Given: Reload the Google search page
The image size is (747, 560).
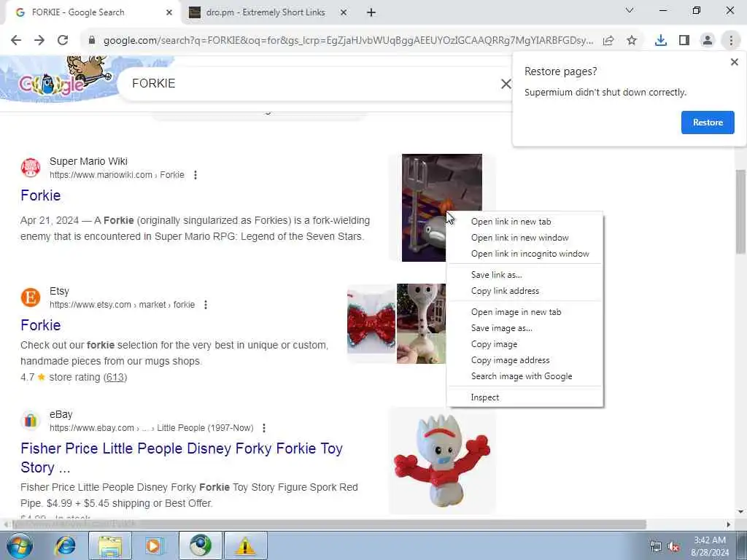Looking at the screenshot, I should (63, 41).
